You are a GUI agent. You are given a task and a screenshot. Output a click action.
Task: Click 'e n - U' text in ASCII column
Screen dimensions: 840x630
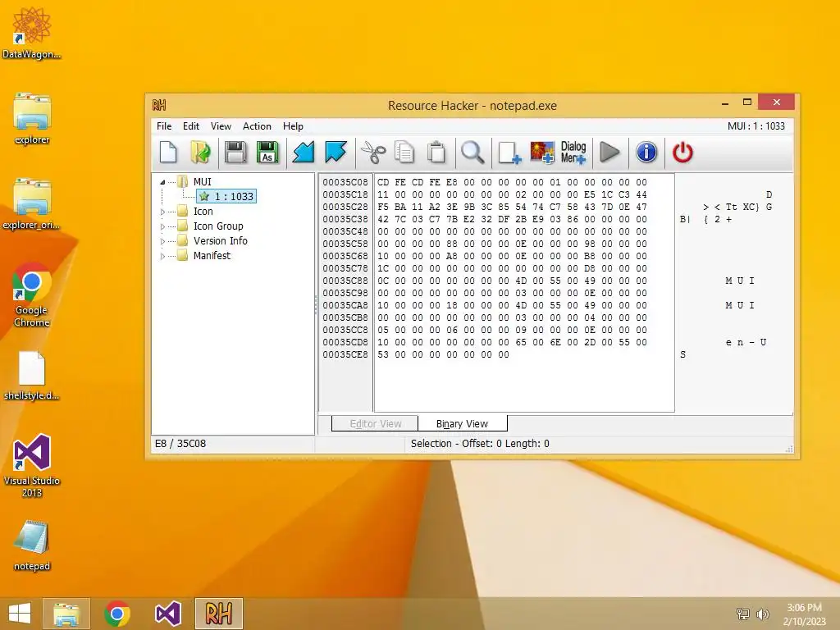coord(746,342)
